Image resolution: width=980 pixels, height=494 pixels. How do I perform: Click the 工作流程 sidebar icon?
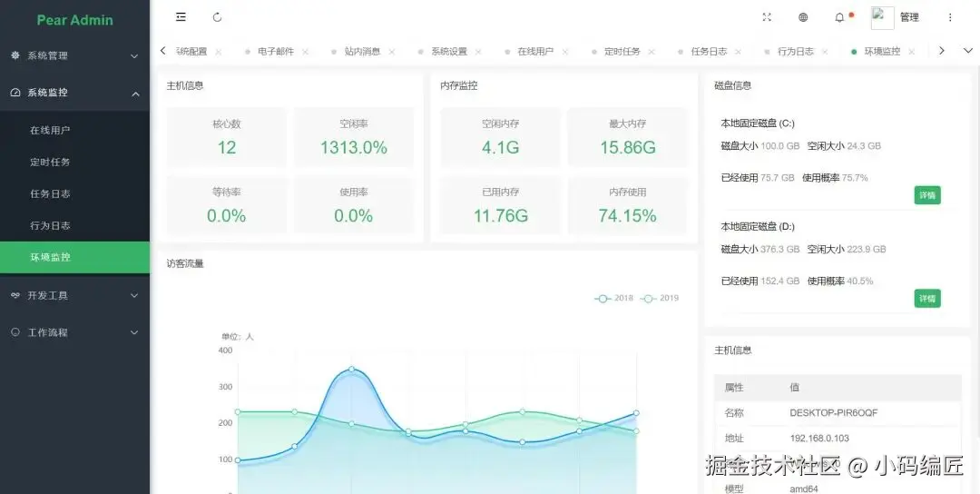tap(15, 332)
